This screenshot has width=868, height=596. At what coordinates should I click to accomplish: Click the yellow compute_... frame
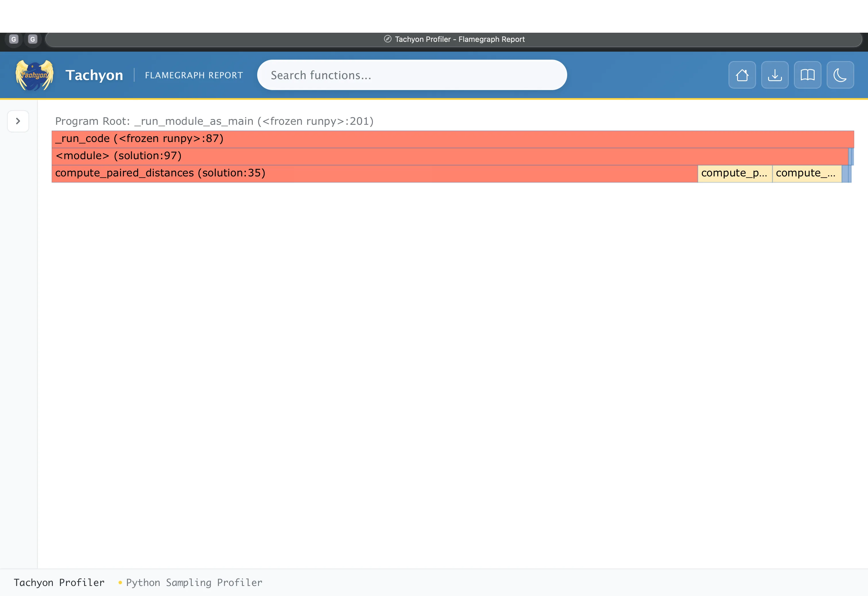coord(807,173)
